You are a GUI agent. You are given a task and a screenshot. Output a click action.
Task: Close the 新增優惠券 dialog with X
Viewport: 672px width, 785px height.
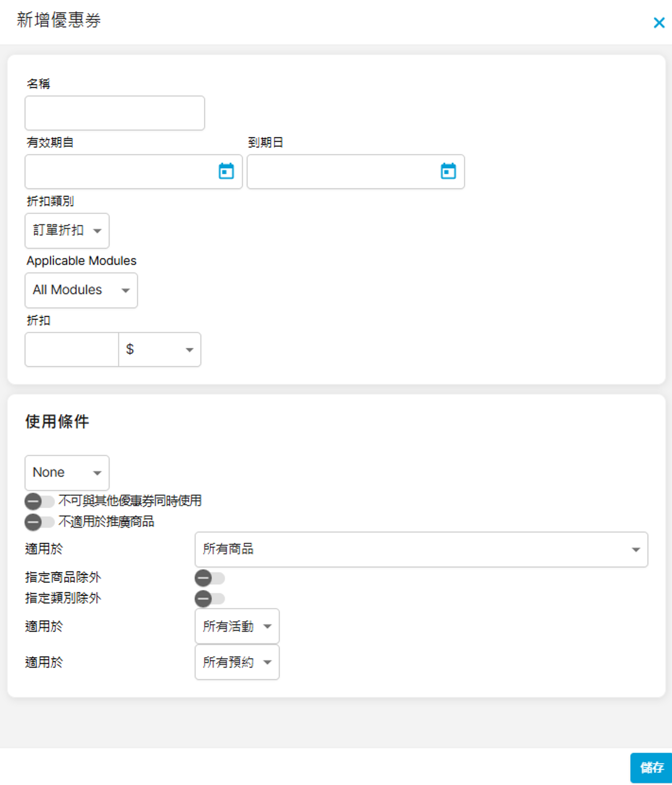(659, 23)
